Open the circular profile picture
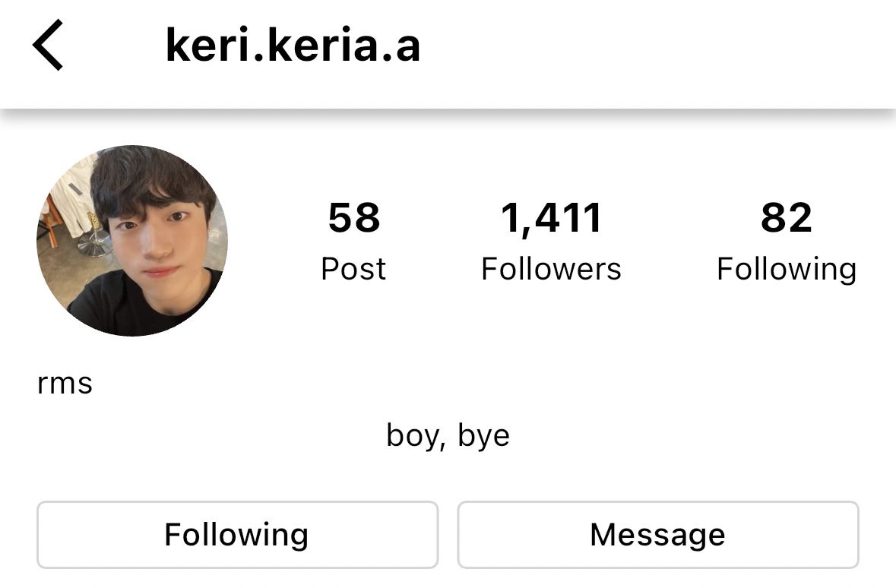The image size is (896, 588). [132, 241]
